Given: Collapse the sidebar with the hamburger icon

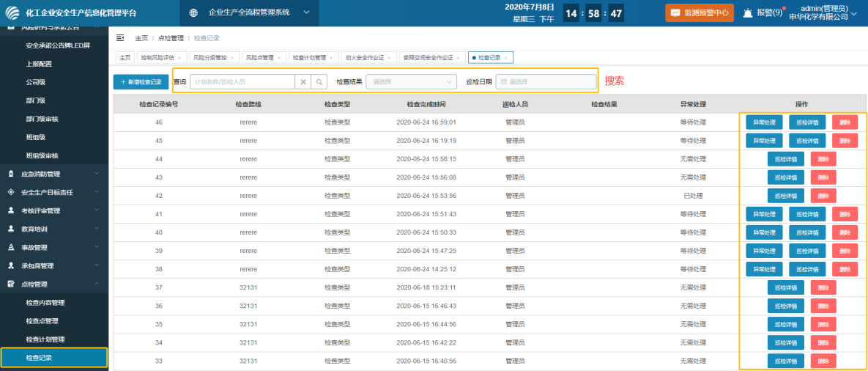Looking at the screenshot, I should pos(120,37).
